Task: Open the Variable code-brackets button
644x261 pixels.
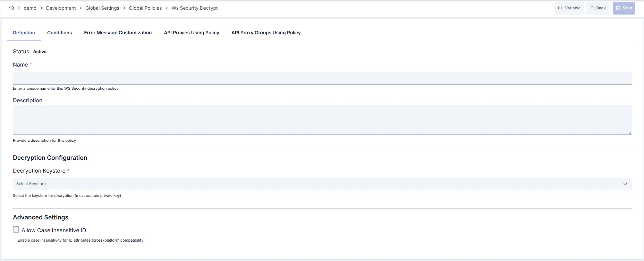Action: coord(569,8)
